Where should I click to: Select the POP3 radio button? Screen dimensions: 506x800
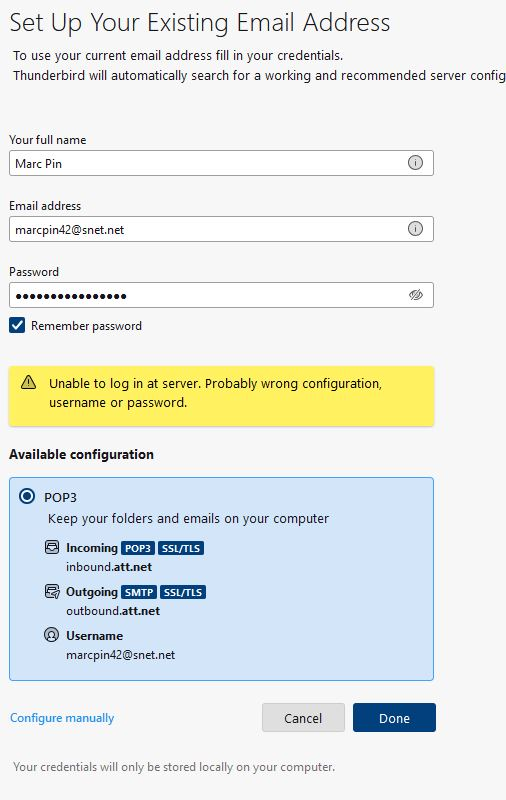coord(27,496)
